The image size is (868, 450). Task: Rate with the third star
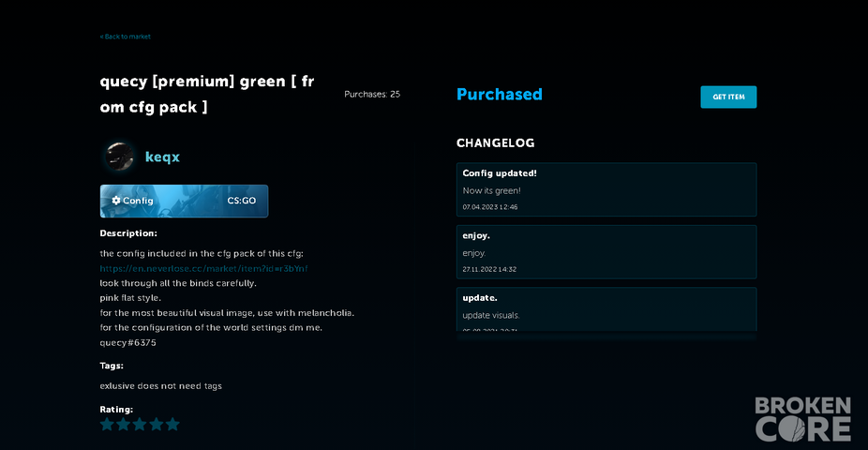[140, 425]
